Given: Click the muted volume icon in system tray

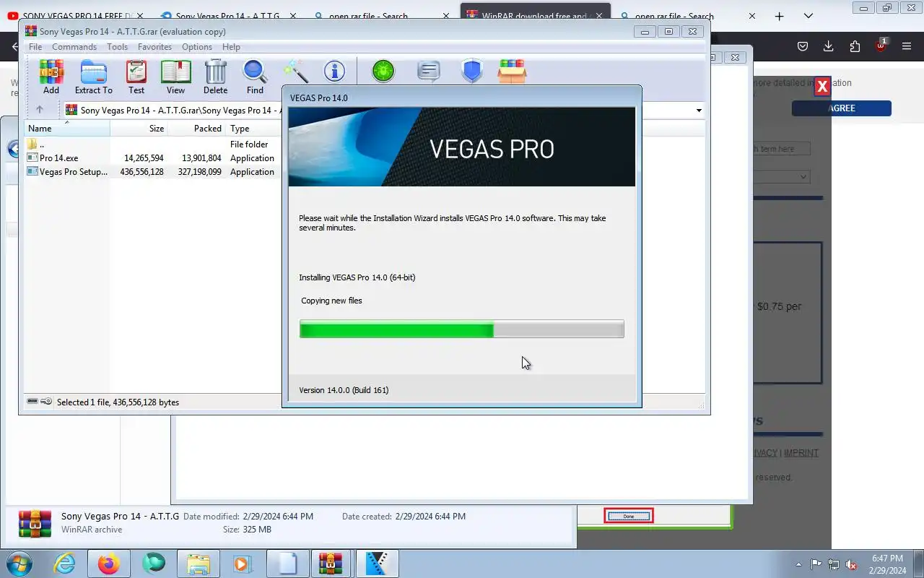Looking at the screenshot, I should click(851, 564).
